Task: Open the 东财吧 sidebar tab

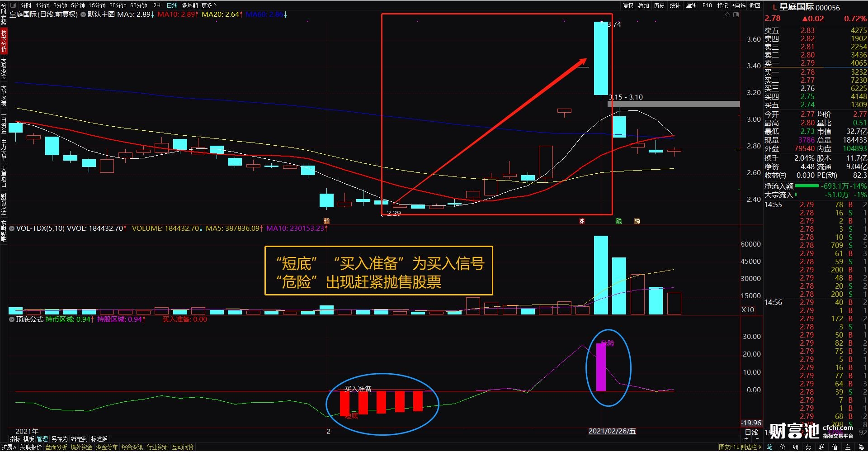Action: [x=4, y=231]
